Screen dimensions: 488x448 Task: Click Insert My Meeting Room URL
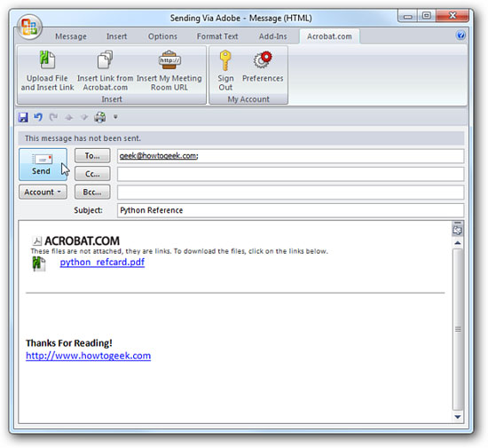tap(169, 71)
